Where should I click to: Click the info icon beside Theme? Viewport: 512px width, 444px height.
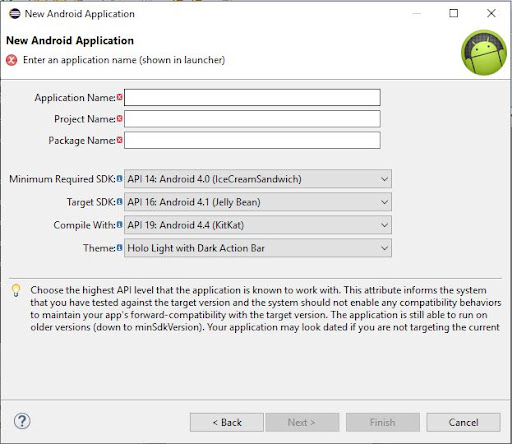(x=120, y=248)
